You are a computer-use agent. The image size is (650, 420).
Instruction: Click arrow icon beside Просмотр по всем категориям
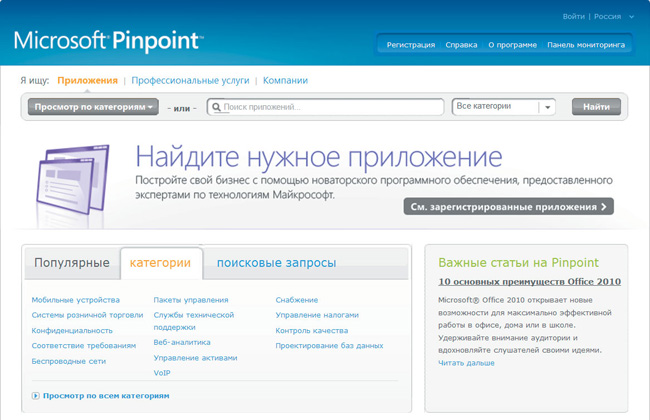click(x=35, y=396)
